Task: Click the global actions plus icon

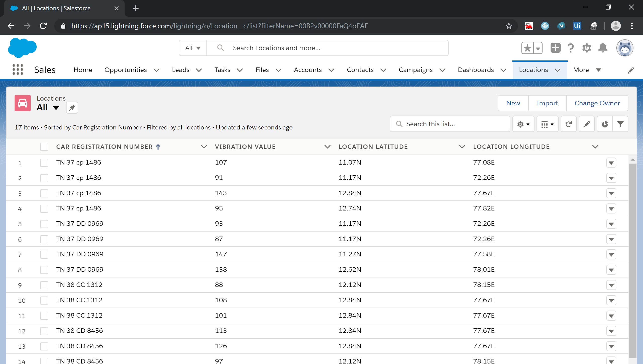Action: pos(555,48)
